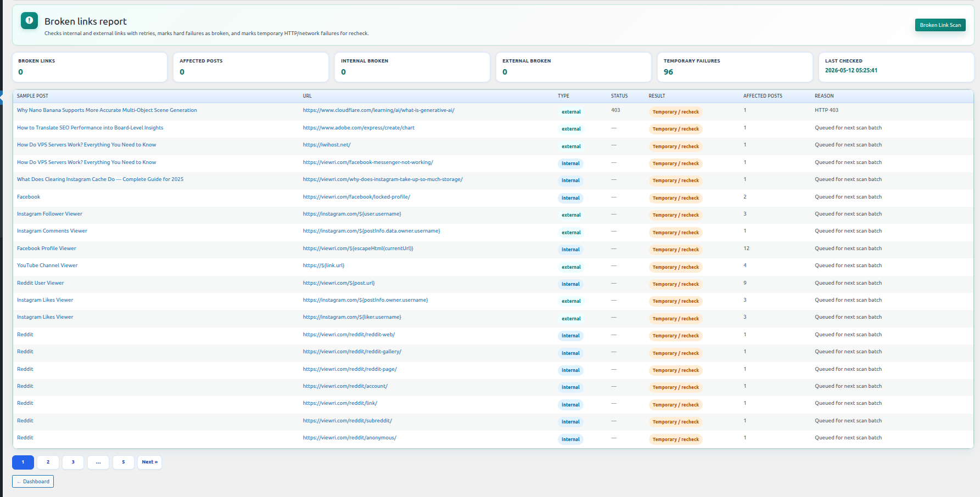Screen dimensions: 980x497
Task: Open escapeHtml(currentUrl) URL link
Action: (358, 248)
